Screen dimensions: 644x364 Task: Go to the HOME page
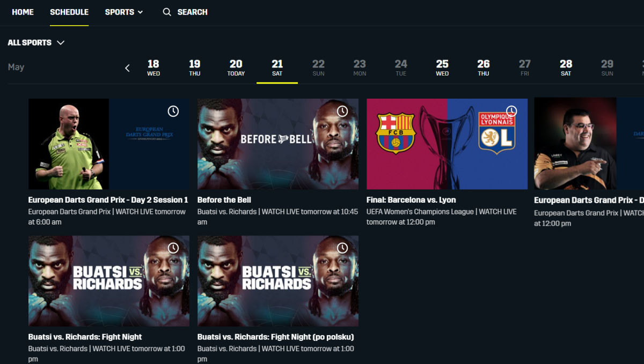tap(23, 12)
